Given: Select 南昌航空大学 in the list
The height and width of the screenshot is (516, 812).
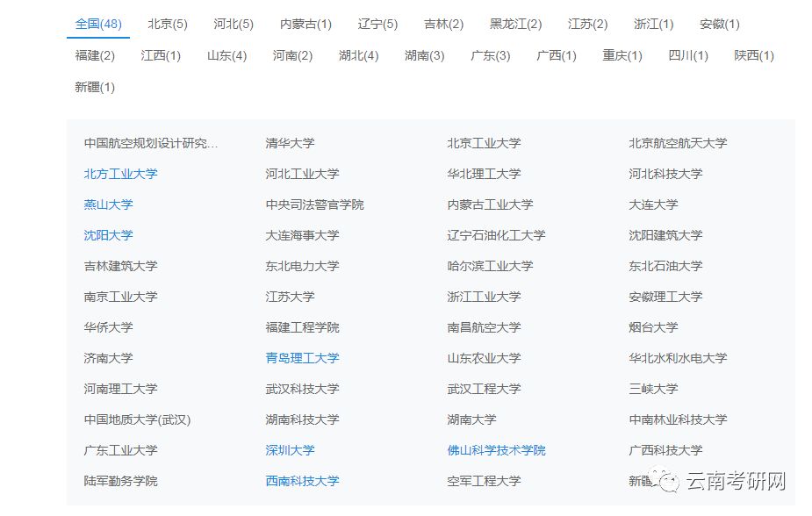Looking at the screenshot, I should 484,327.
